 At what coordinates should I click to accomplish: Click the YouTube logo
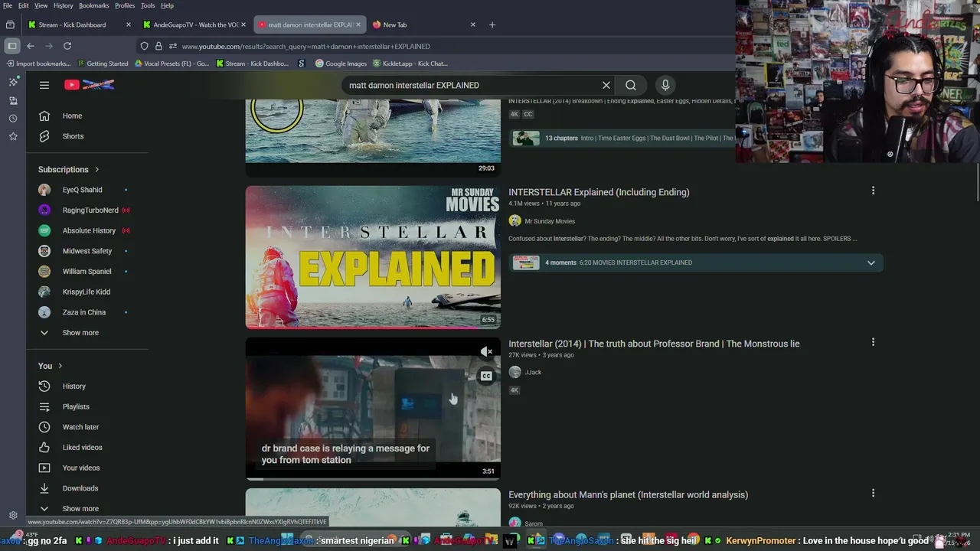tap(90, 85)
